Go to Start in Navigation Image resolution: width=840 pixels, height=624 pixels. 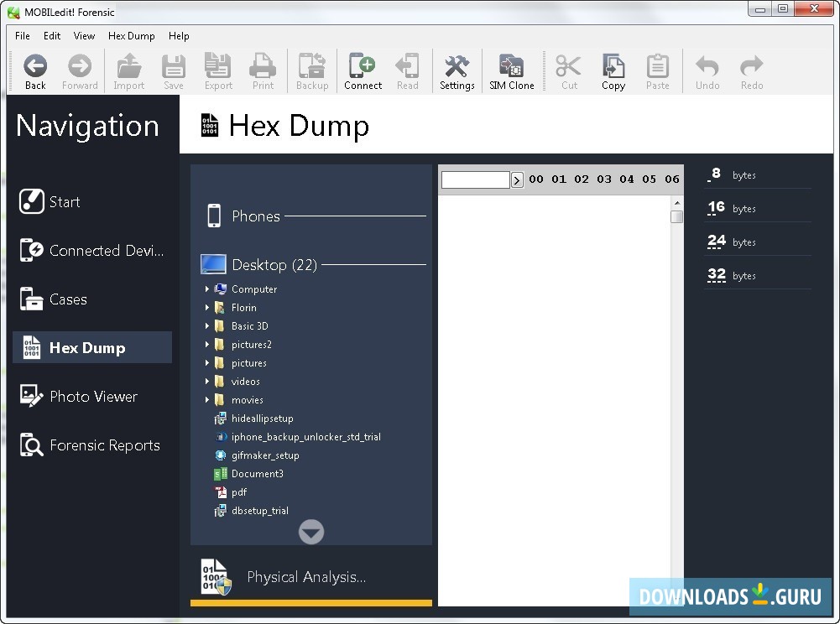click(x=92, y=202)
